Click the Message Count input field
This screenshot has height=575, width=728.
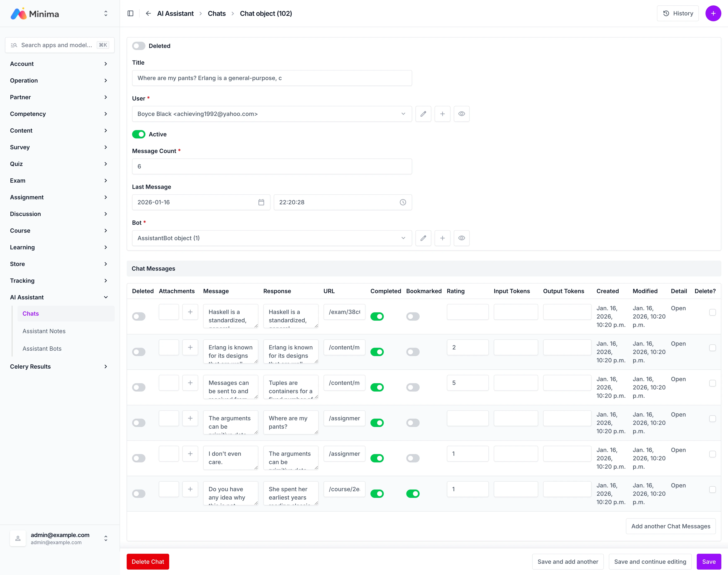(271, 166)
